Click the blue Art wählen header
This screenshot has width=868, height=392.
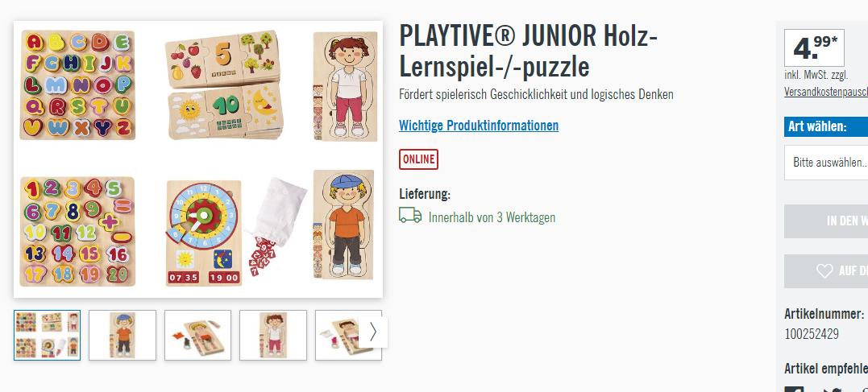(x=826, y=126)
